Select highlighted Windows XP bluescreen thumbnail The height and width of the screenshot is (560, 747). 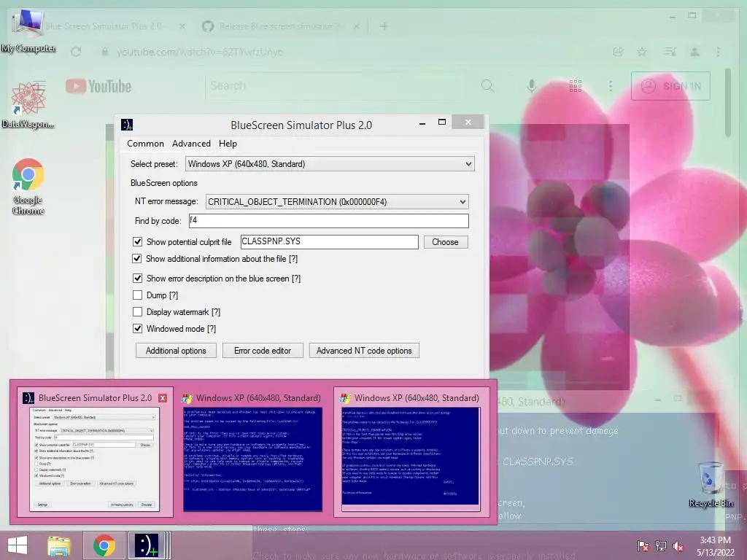coord(411,451)
